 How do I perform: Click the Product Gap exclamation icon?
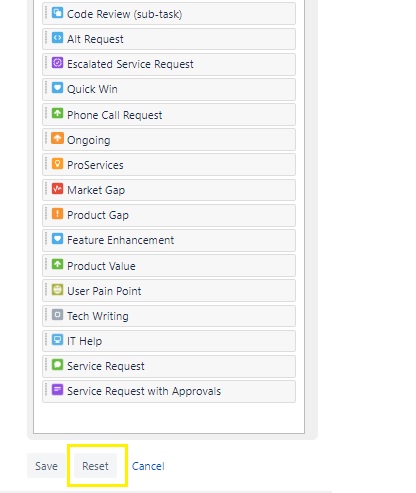(x=57, y=214)
